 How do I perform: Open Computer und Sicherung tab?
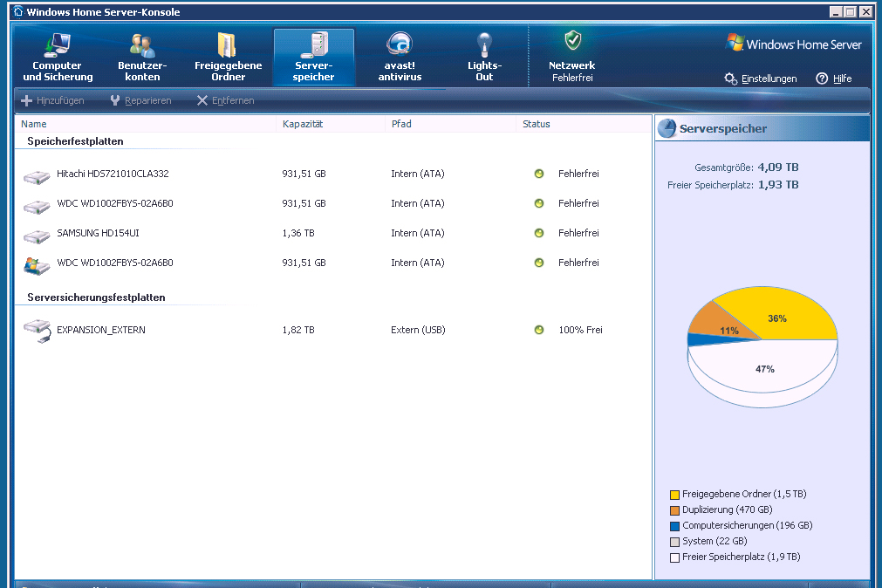pyautogui.click(x=58, y=58)
